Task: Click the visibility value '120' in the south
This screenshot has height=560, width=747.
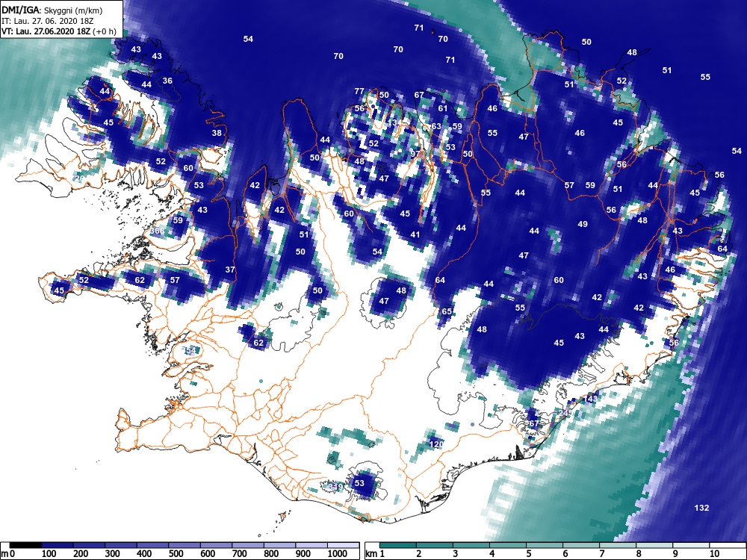Action: (436, 444)
